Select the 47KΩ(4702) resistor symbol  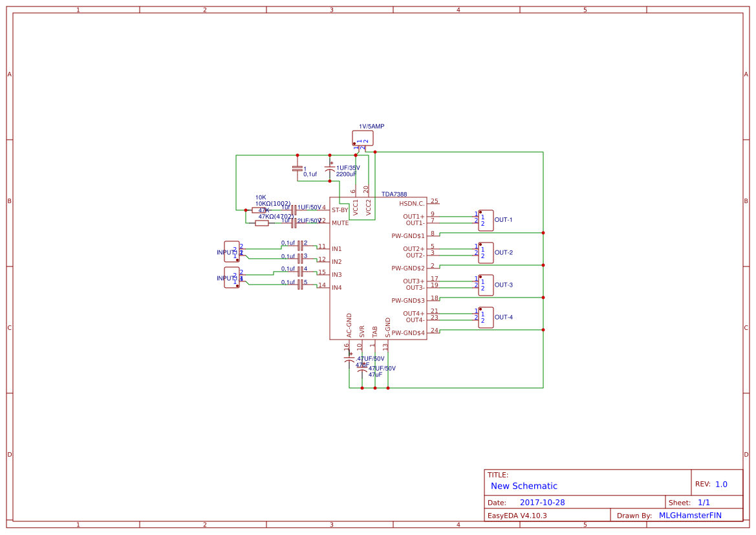[x=261, y=223]
